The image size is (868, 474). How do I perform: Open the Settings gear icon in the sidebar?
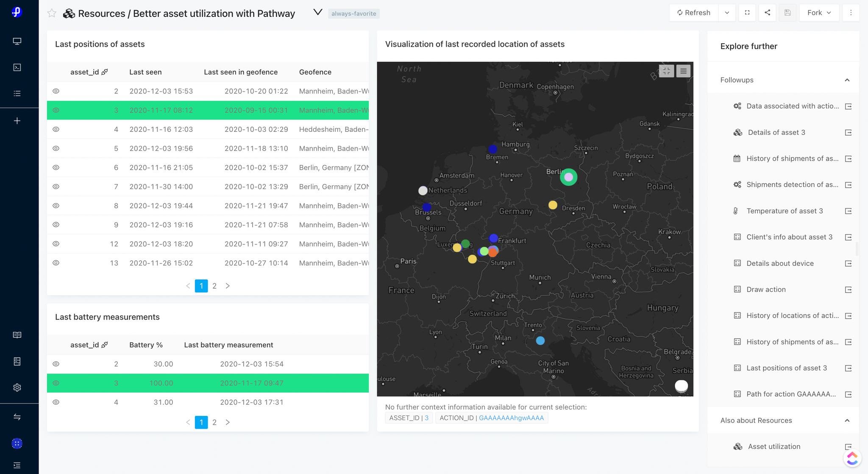[17, 387]
